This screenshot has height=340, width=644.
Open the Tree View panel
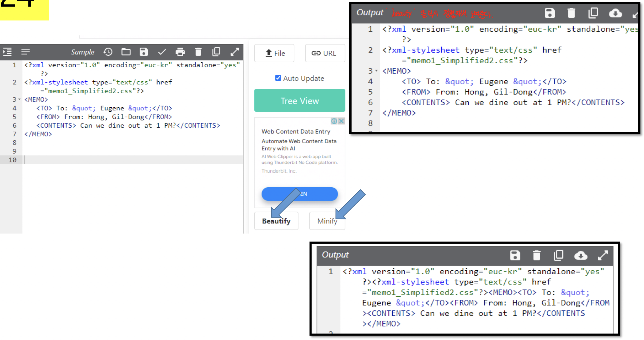click(299, 101)
